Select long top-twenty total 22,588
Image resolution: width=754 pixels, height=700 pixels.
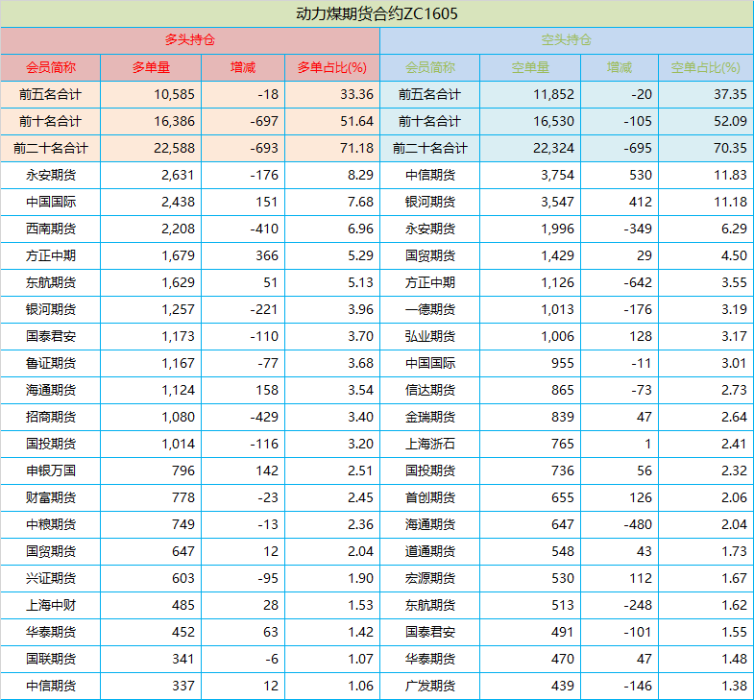pyautogui.click(x=174, y=148)
